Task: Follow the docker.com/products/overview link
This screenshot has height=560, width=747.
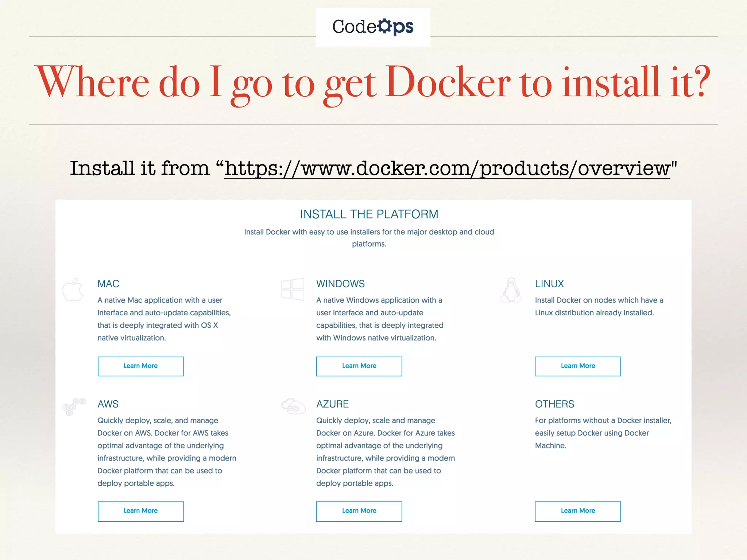Action: 447,168
